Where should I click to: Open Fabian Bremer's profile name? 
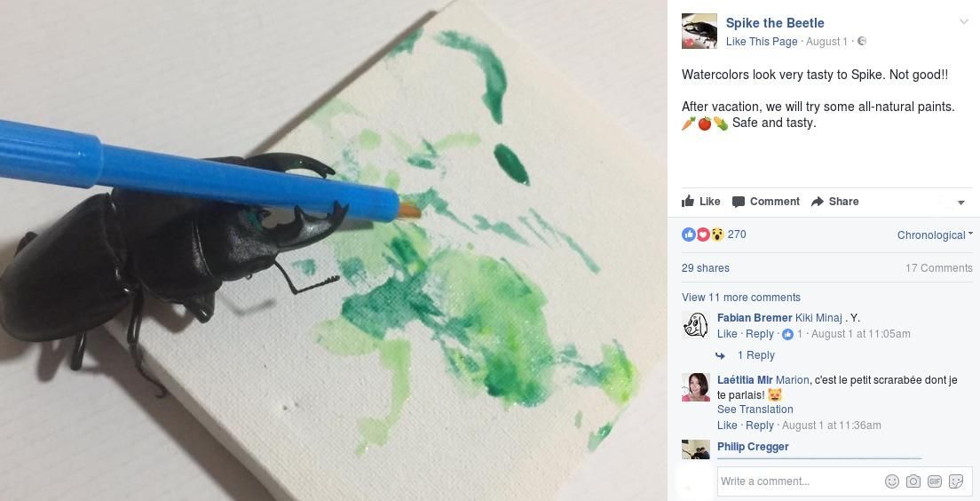(755, 318)
